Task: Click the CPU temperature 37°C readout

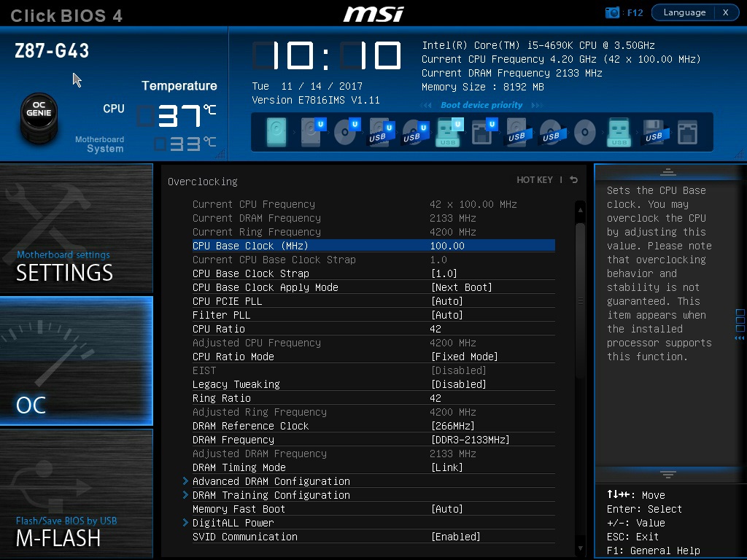Action: [177, 116]
